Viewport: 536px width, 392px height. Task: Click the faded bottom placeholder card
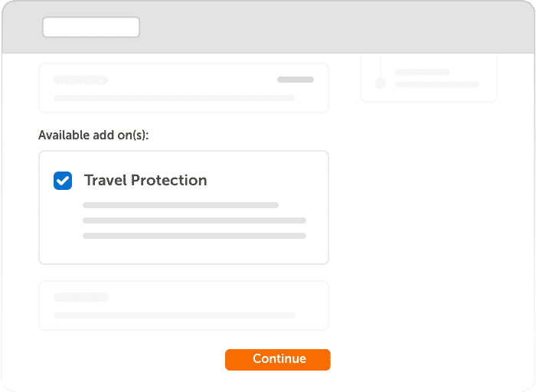pyautogui.click(x=184, y=305)
